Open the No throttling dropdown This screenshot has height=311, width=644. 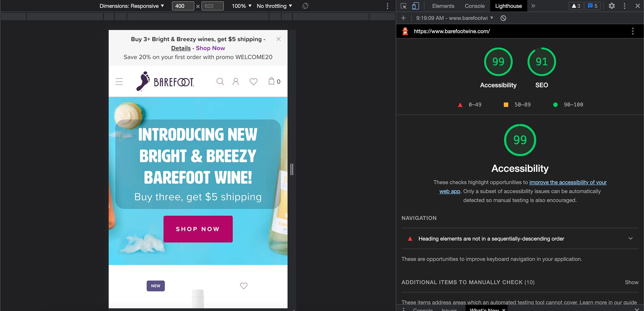click(274, 6)
